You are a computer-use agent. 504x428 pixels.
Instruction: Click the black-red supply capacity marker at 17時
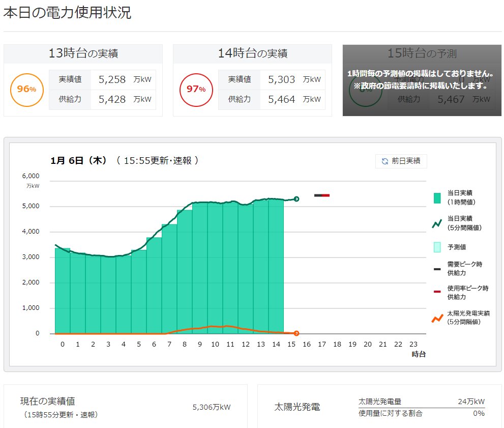coord(322,195)
